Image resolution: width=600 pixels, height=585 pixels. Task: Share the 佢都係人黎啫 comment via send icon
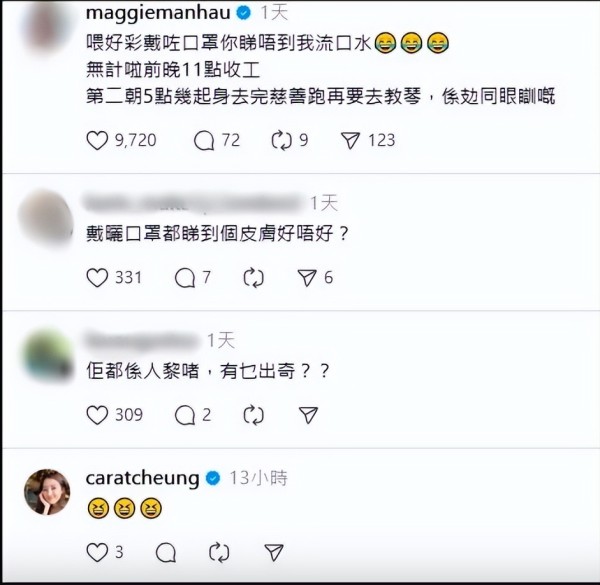pyautogui.click(x=308, y=415)
